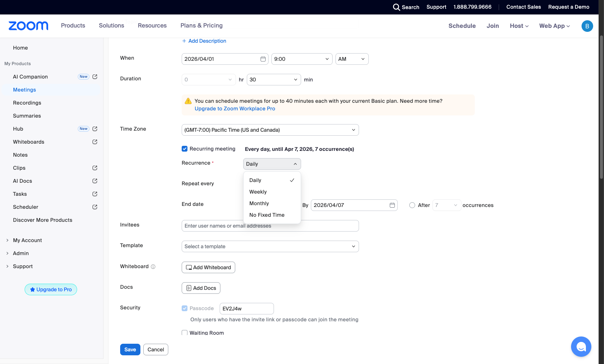Image resolution: width=604 pixels, height=364 pixels.
Task: Open the occurrences count dropdown
Action: coord(447,205)
